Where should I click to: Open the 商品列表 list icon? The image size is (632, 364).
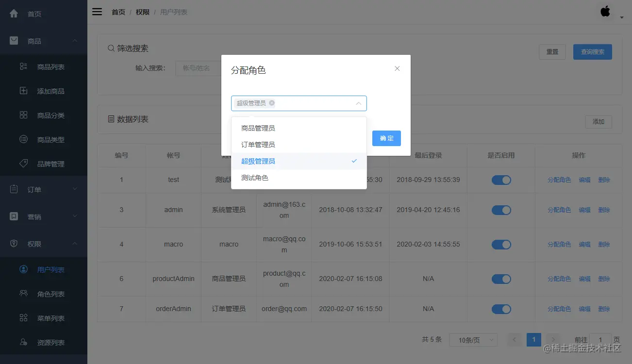[23, 66]
